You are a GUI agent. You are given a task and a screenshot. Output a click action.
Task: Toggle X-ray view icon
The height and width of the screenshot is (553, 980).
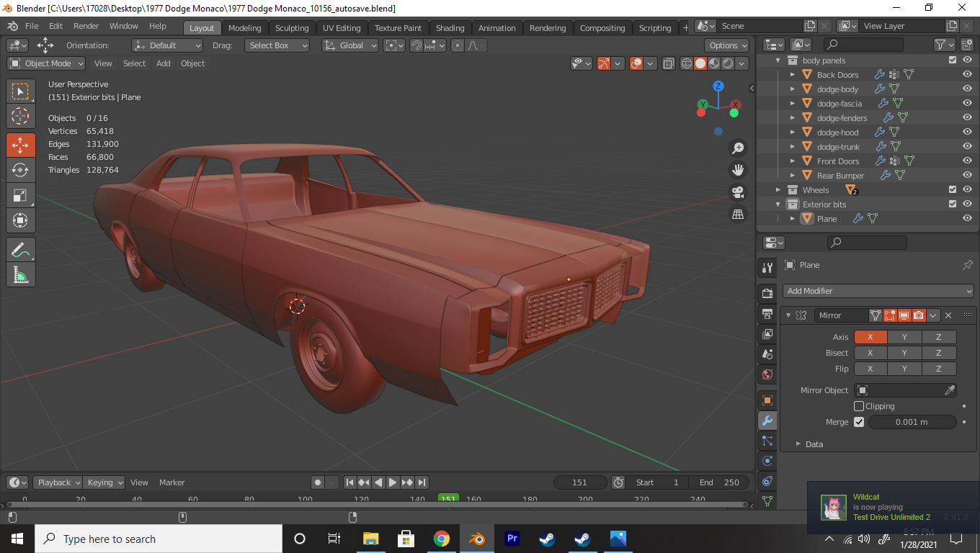668,63
